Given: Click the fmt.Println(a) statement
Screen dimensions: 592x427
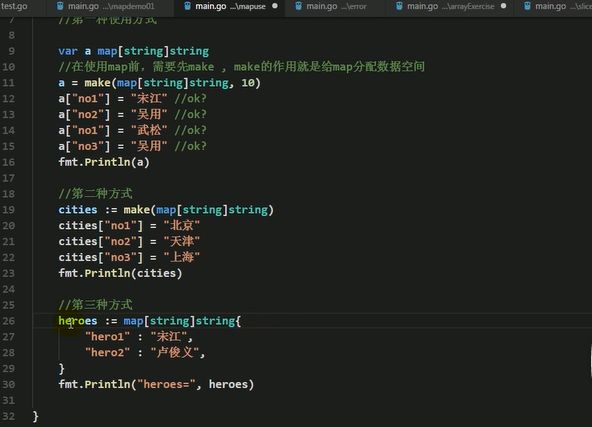Looking at the screenshot, I should 104,162.
